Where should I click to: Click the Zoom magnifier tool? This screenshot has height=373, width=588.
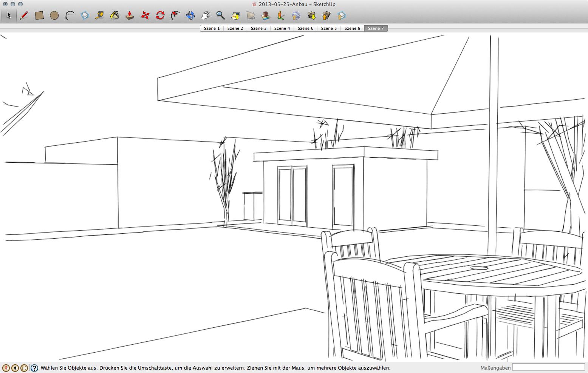tap(220, 15)
